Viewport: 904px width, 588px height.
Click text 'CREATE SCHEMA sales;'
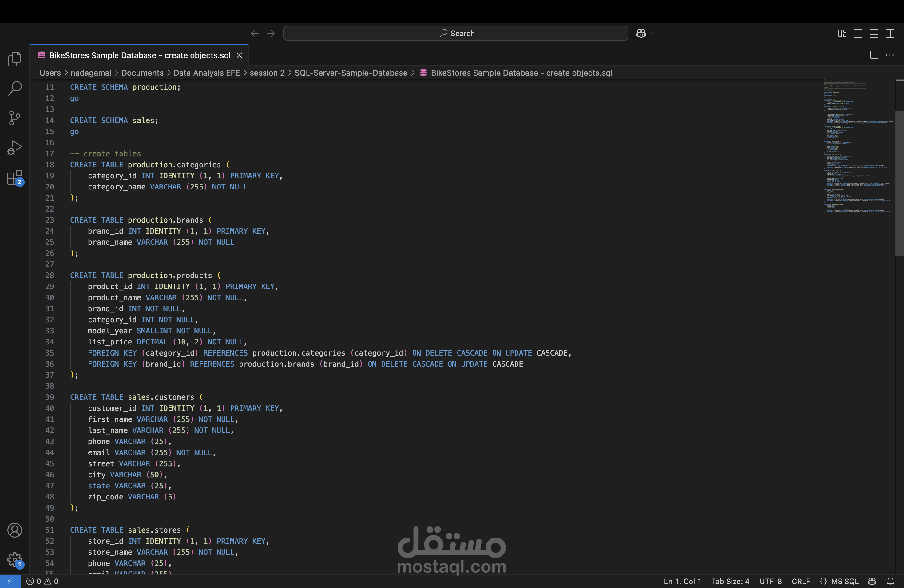(114, 121)
